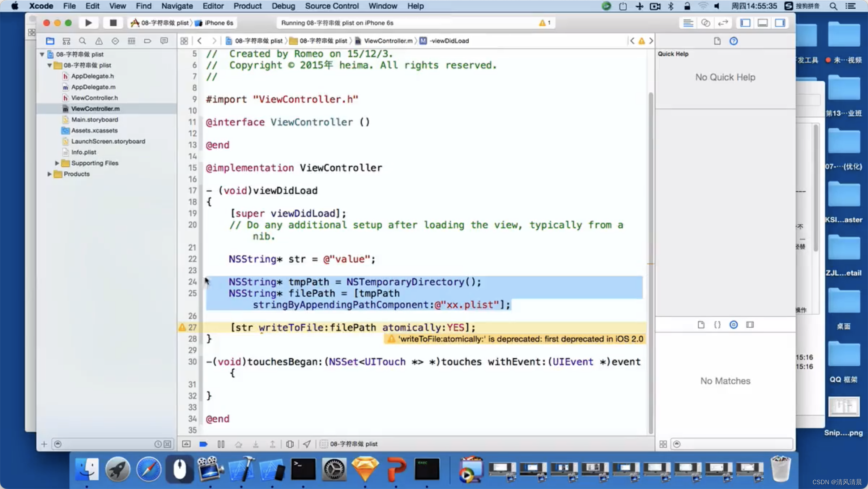Viewport: 868px width, 489px height.
Task: Open the symbol navigator
Action: click(x=66, y=41)
